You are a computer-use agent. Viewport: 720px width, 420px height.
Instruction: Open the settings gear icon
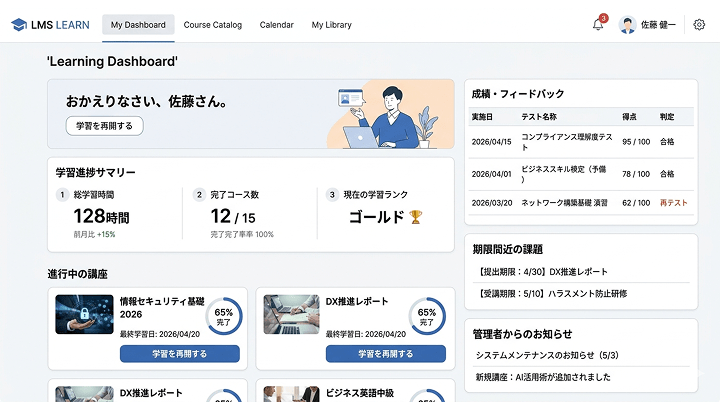[x=699, y=25]
